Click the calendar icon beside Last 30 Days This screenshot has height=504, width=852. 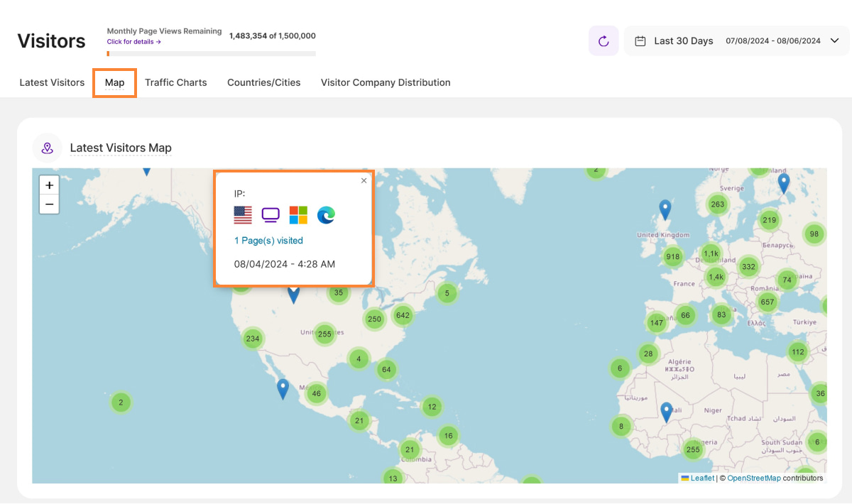(x=642, y=40)
